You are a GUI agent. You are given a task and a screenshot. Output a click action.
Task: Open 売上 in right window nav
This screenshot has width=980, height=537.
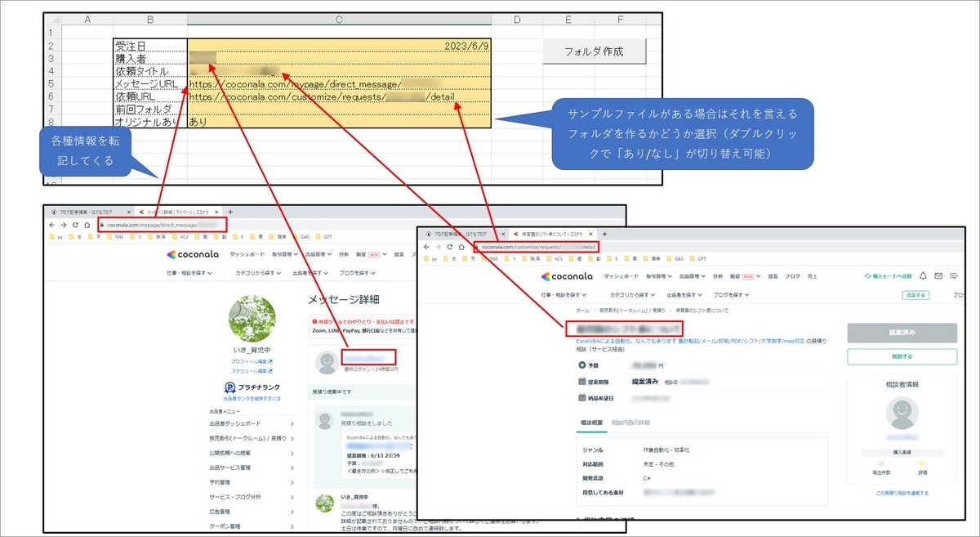point(813,277)
